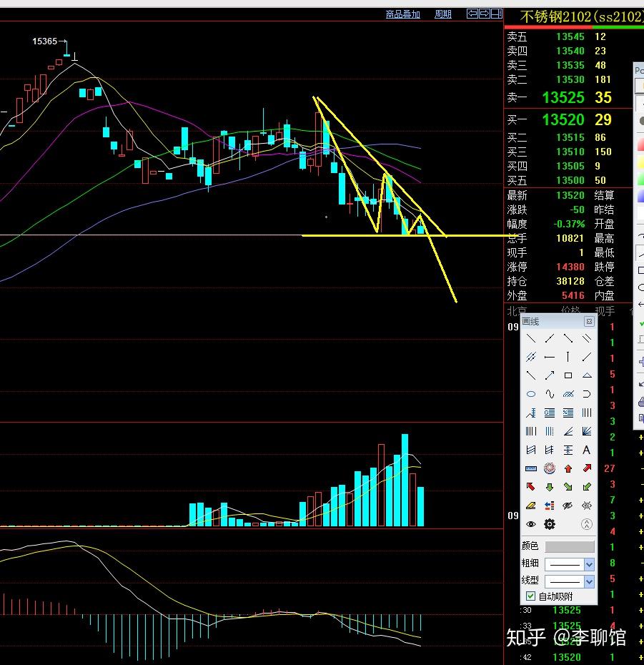Select the sine wave drawing tool
The height and width of the screenshot is (665, 644).
pos(550,394)
